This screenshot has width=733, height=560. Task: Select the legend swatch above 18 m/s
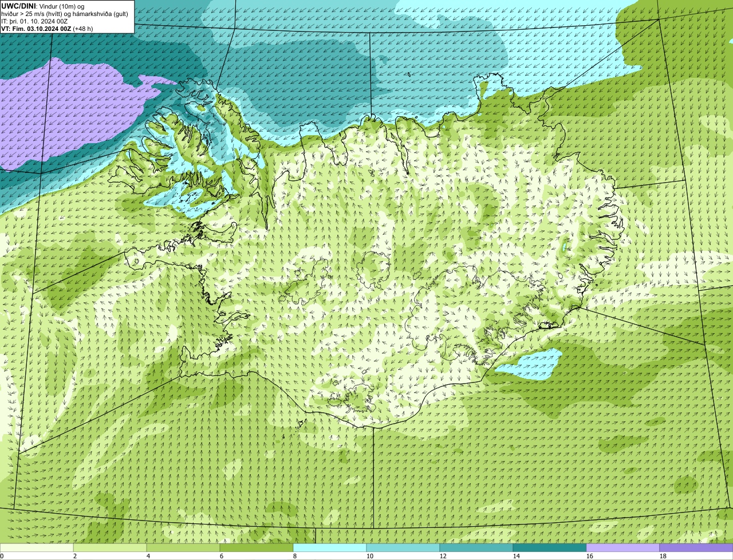[x=696, y=548]
